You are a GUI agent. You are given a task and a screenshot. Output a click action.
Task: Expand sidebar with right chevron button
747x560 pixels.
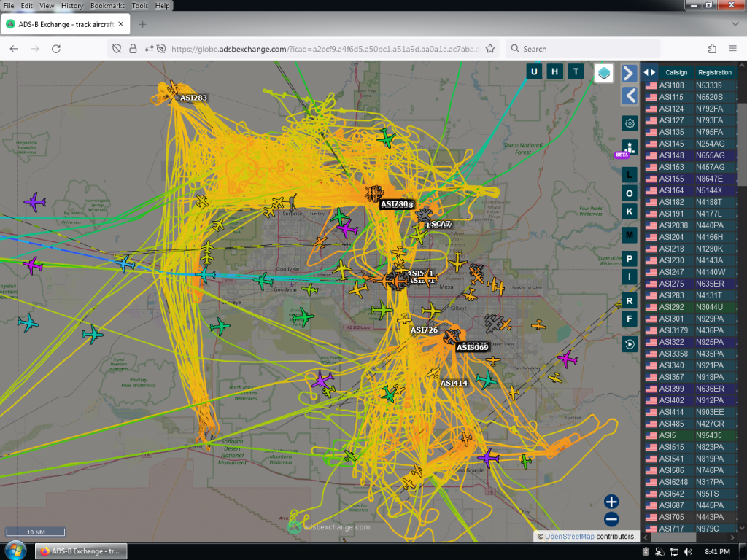pyautogui.click(x=630, y=74)
